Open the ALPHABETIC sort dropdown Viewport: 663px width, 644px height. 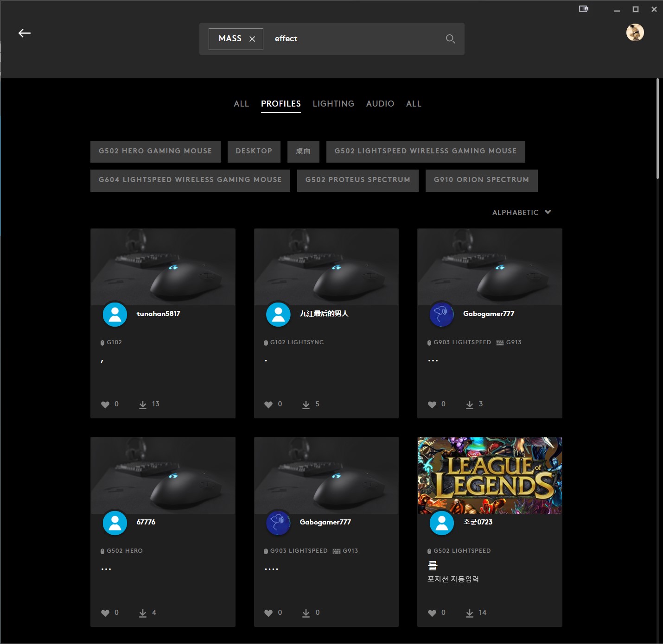(521, 212)
